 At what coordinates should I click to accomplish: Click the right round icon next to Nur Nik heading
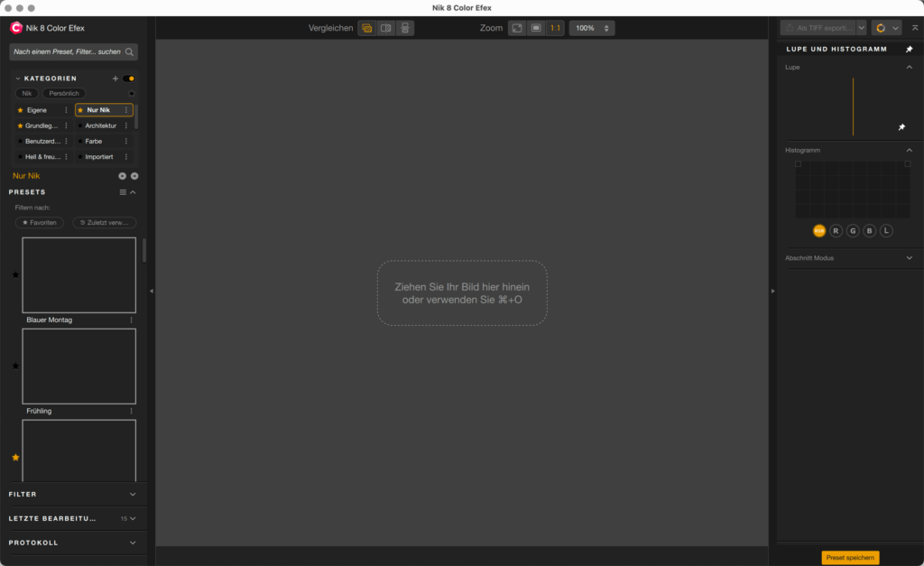point(134,176)
